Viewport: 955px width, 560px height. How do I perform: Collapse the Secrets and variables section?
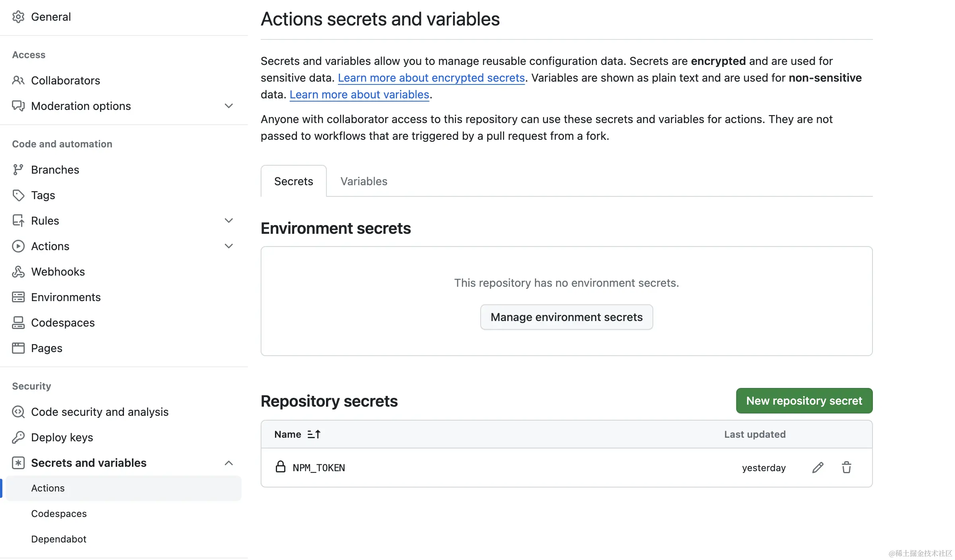pyautogui.click(x=228, y=463)
